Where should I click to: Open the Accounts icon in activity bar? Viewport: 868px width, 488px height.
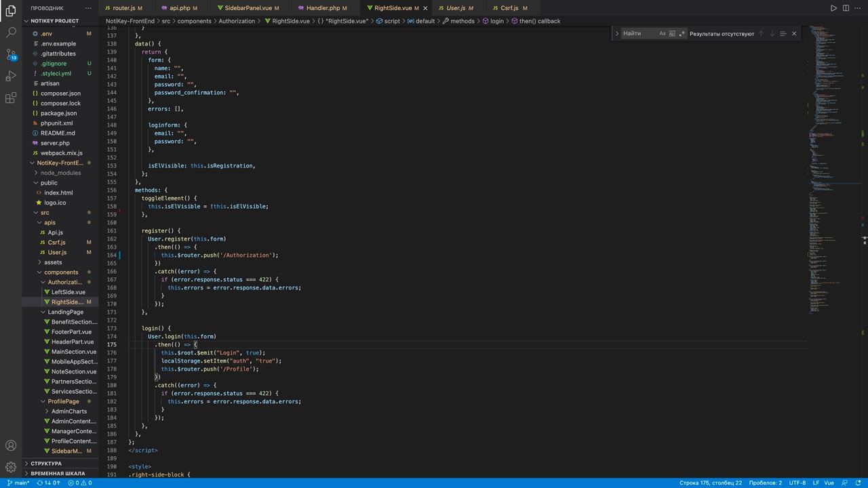click(11, 445)
